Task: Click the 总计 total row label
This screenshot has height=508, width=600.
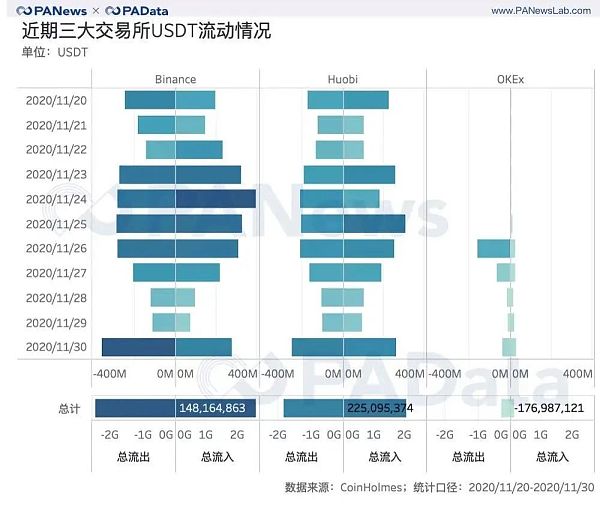Action: pyautogui.click(x=69, y=408)
